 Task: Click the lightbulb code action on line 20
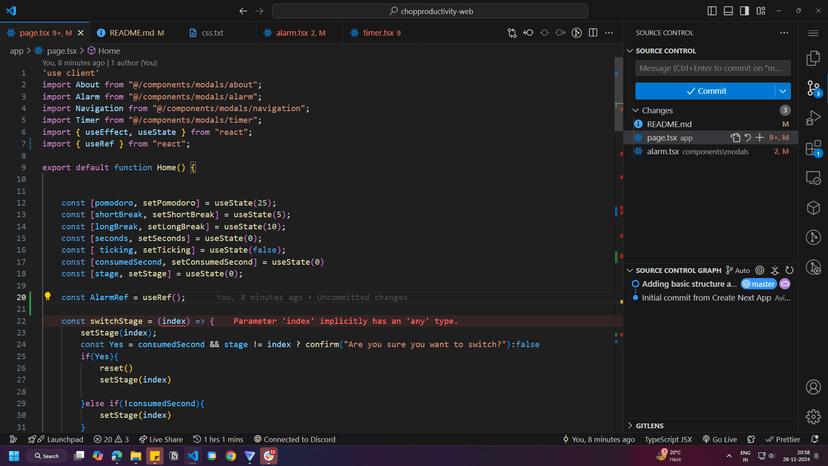[47, 297]
